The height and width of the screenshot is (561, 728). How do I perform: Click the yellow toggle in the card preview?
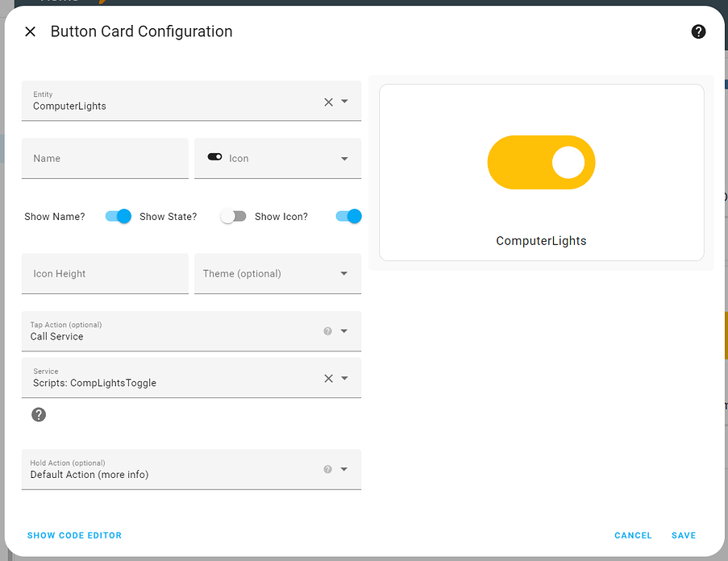click(x=541, y=162)
